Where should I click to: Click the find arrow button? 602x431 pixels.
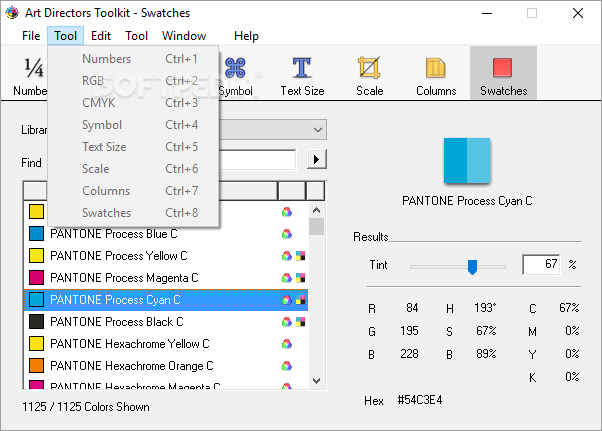pyautogui.click(x=317, y=159)
